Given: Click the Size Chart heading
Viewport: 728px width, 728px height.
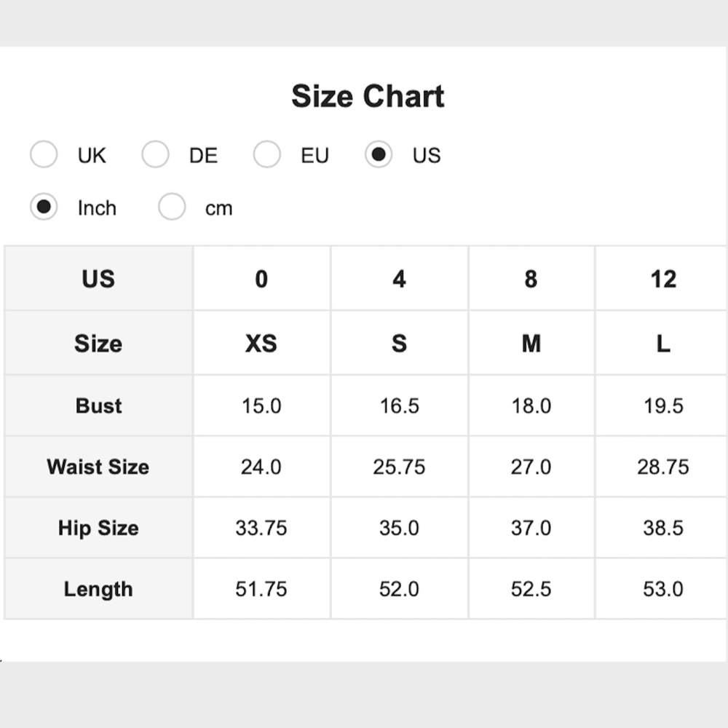Looking at the screenshot, I should pos(368,96).
